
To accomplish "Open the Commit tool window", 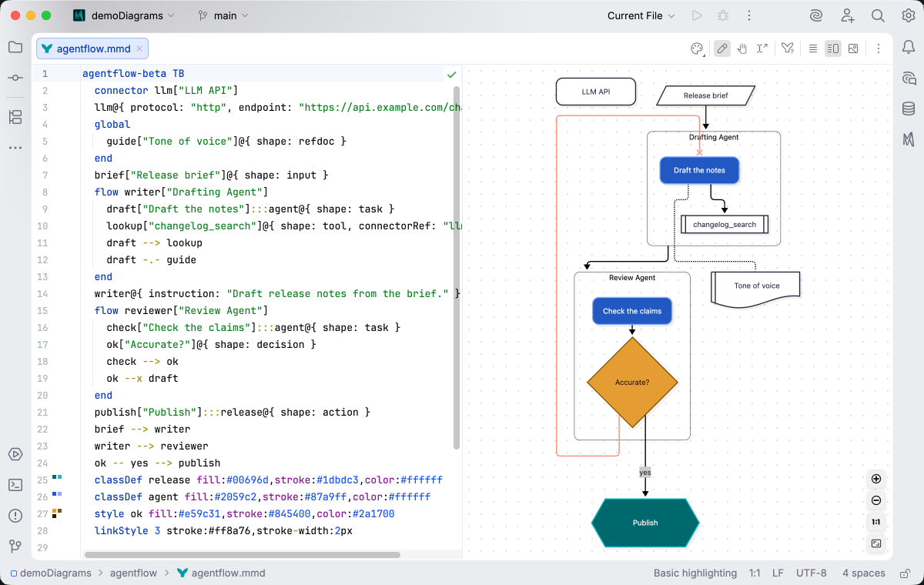I will (15, 78).
